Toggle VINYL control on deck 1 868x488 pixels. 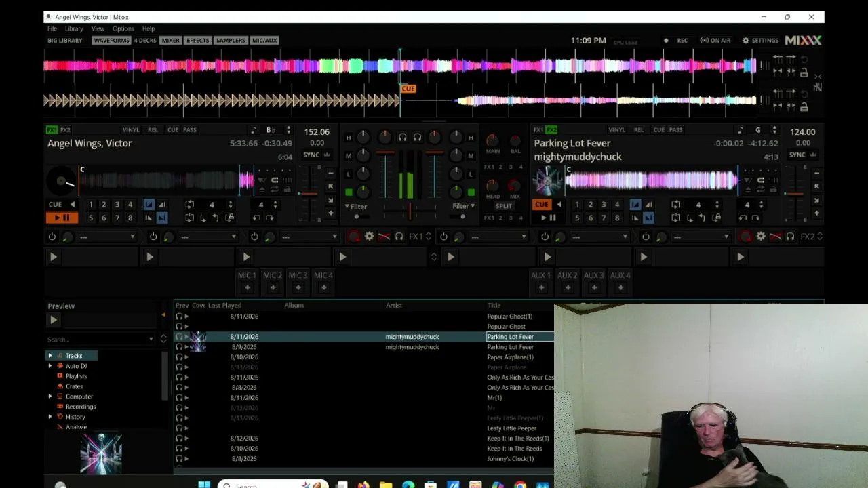[131, 130]
